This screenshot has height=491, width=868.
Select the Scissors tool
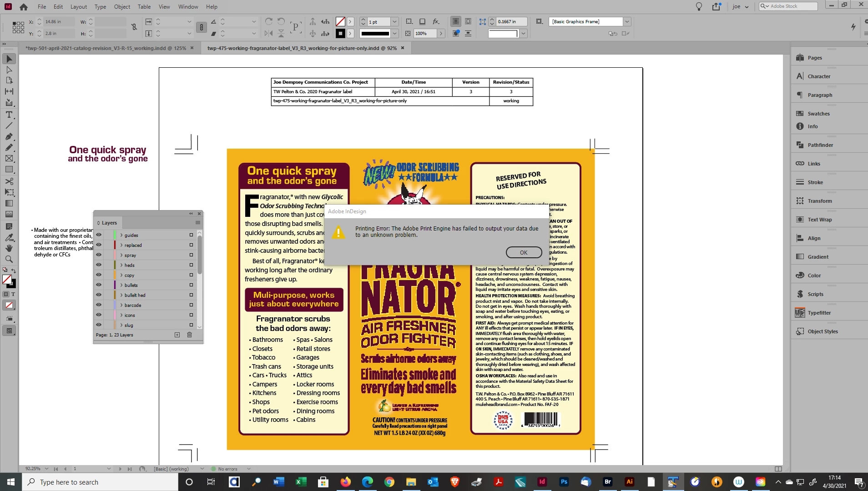[9, 181]
